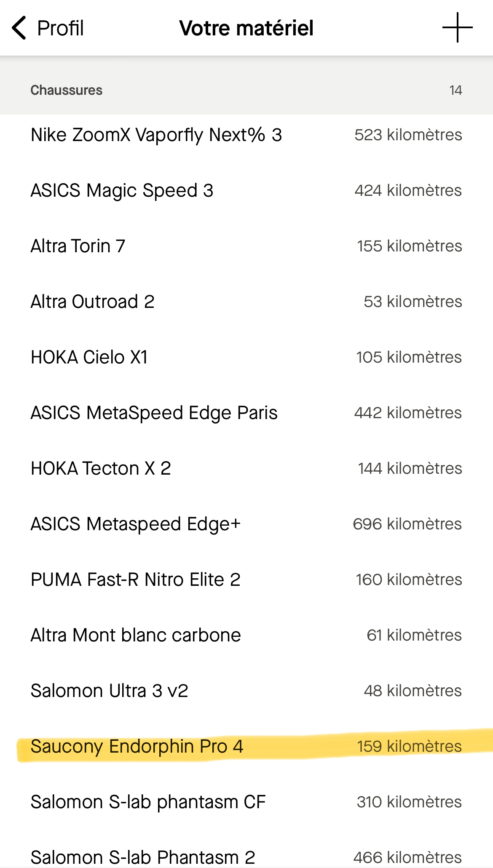This screenshot has width=493, height=868.
Task: Tap the plus icon to add gear
Action: 457,28
